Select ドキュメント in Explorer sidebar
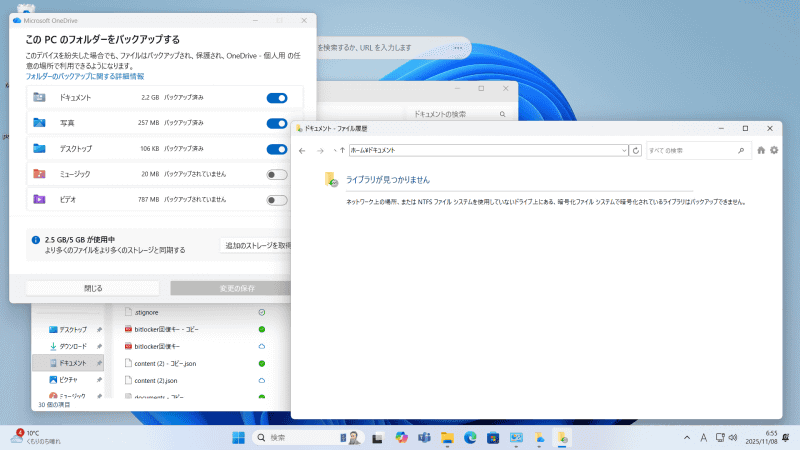The width and height of the screenshot is (800, 450). [x=68, y=363]
